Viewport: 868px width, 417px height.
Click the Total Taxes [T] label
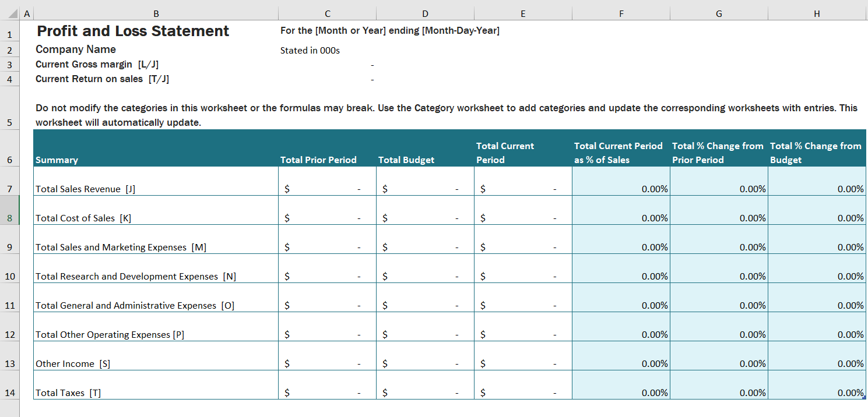pos(68,393)
